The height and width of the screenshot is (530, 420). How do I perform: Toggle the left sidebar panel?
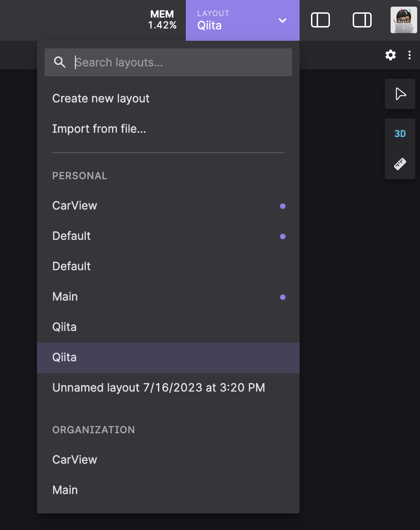320,20
